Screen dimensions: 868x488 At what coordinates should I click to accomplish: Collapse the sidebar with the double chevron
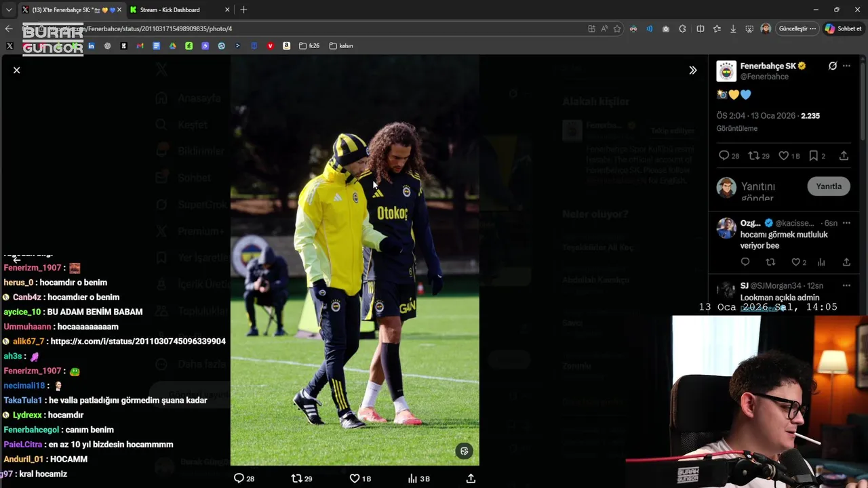pos(692,70)
